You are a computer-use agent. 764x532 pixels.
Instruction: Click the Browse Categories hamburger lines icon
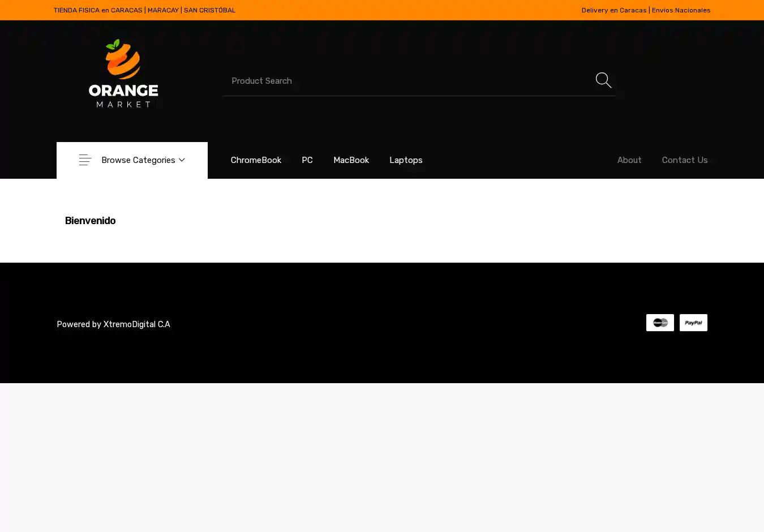85,160
